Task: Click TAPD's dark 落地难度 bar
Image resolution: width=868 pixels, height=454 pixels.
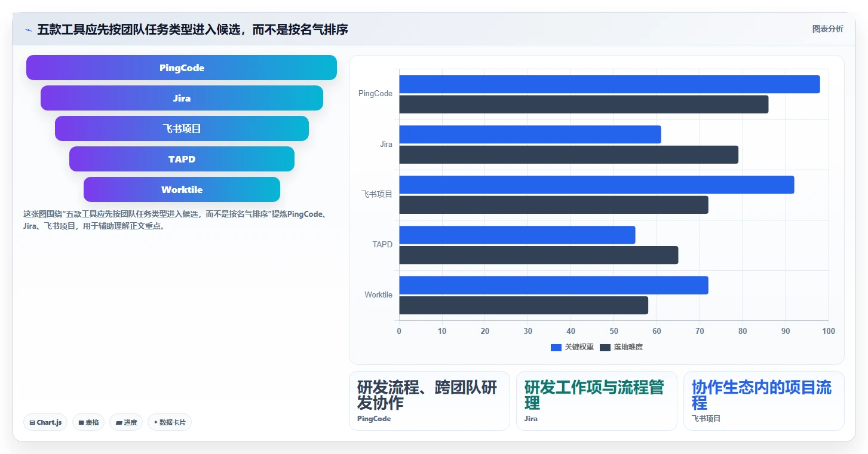Action: [x=539, y=255]
